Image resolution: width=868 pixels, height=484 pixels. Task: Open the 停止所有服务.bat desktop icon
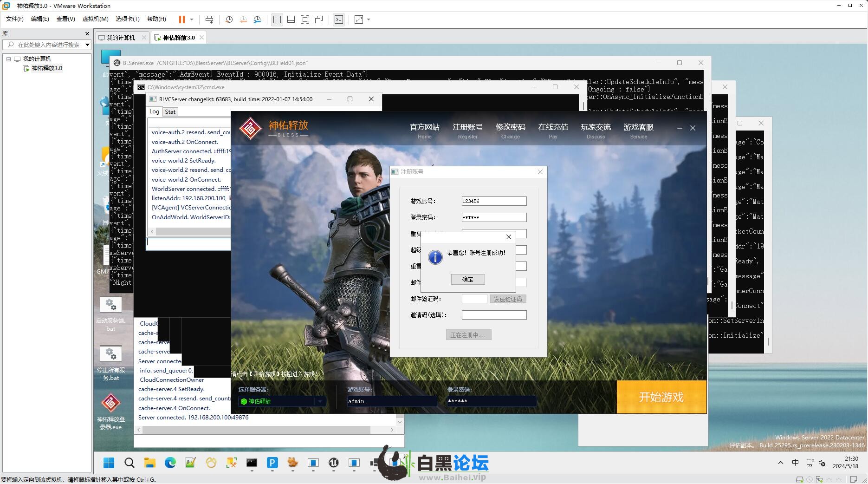(110, 363)
